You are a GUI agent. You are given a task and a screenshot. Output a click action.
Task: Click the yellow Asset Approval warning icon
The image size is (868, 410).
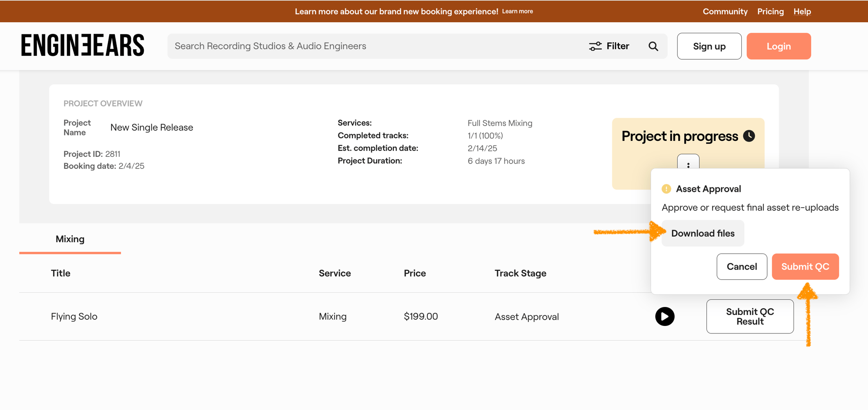pos(666,189)
